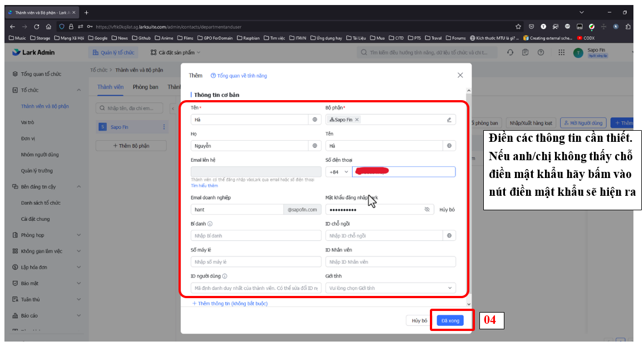The image size is (644, 351).
Task: Click the browser reload icon
Action: pyautogui.click(x=37, y=27)
